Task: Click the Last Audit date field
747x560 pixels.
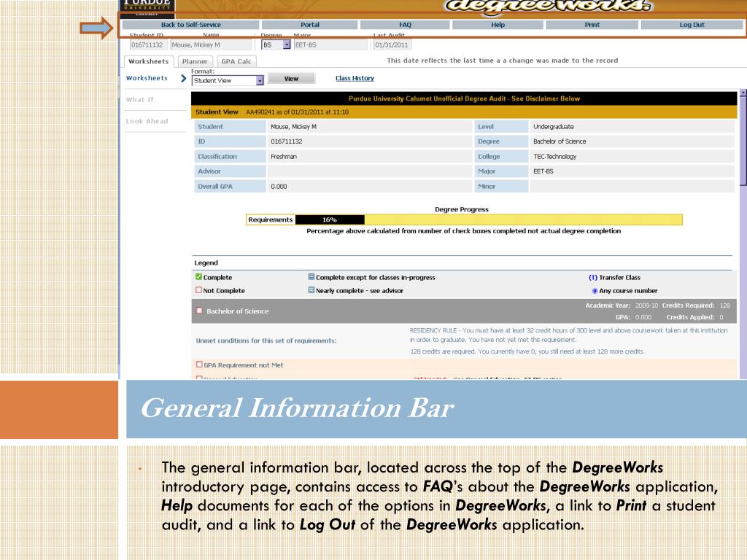Action: click(x=392, y=44)
